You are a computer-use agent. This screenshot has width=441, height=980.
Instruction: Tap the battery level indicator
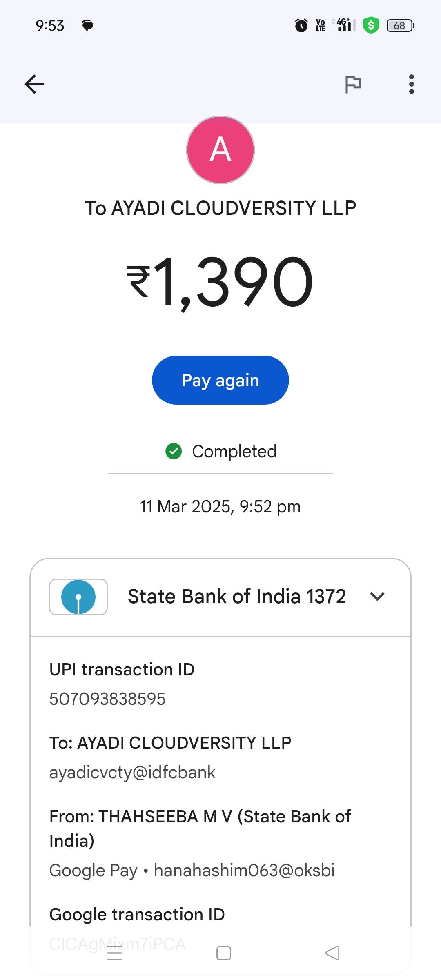pyautogui.click(x=400, y=25)
